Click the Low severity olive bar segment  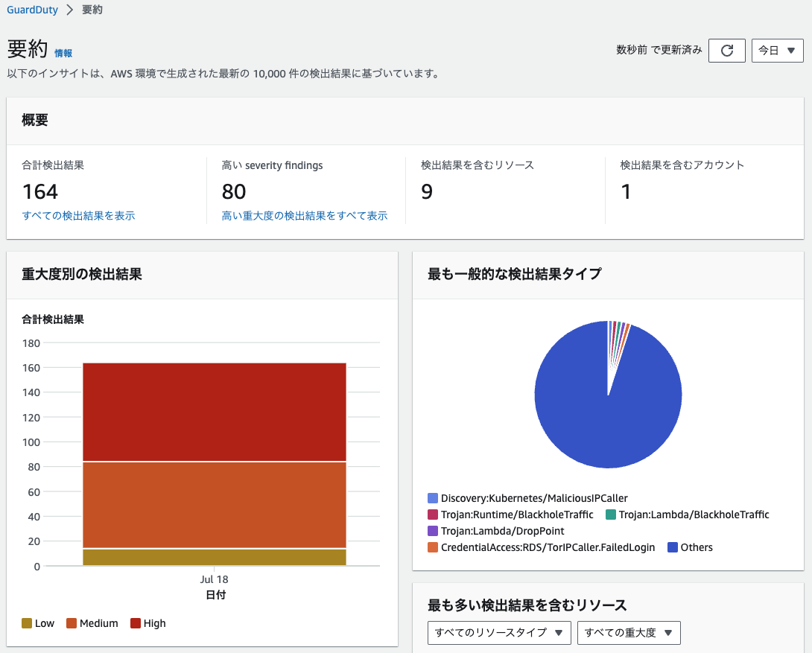(x=215, y=557)
